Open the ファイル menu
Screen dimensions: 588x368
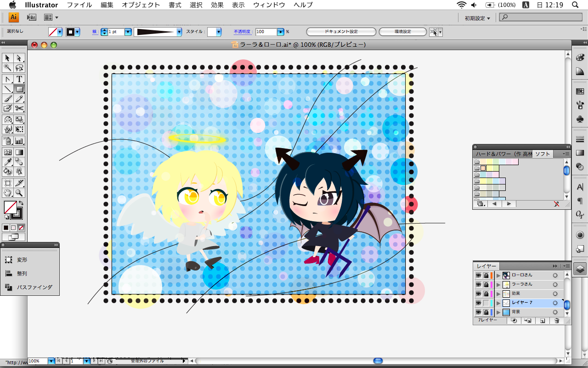79,5
